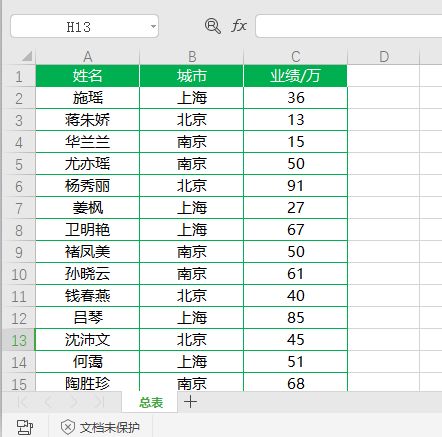Select the cell containing 尤亦瑶
Image resolution: width=442 pixels, height=437 pixels.
(88, 164)
